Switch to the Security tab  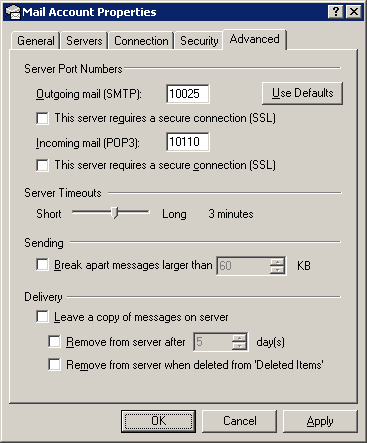click(199, 41)
